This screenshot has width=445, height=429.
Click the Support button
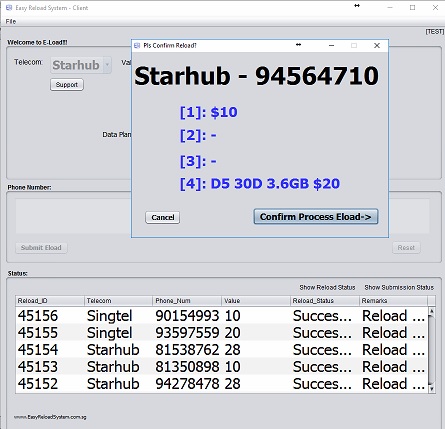(67, 85)
